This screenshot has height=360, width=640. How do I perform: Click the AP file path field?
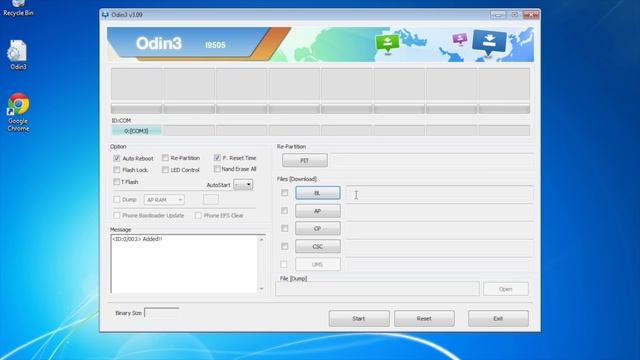[x=440, y=211]
